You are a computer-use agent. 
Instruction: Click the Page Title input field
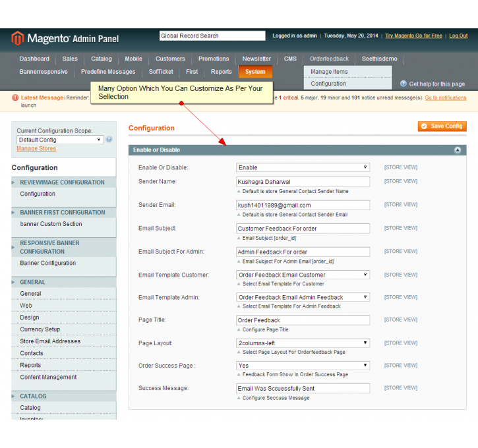click(303, 320)
